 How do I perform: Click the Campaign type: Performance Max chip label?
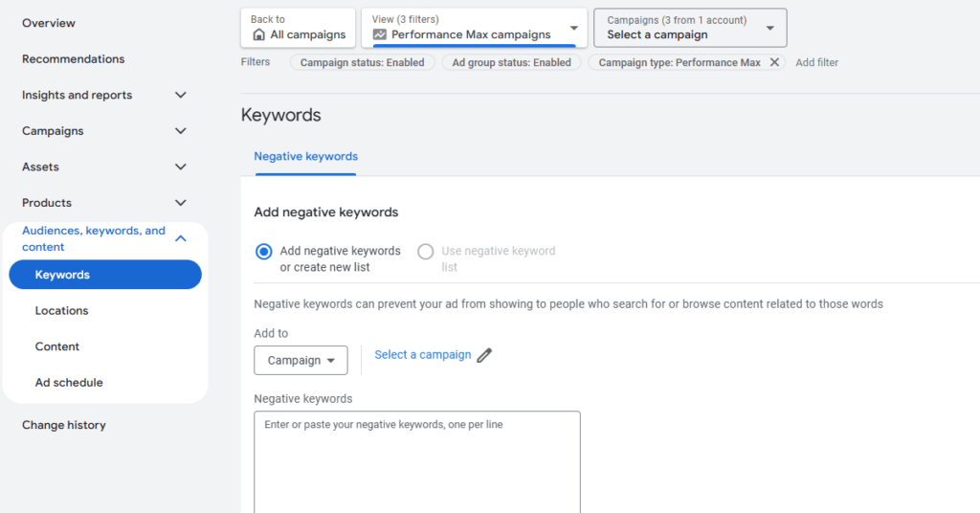pos(679,62)
